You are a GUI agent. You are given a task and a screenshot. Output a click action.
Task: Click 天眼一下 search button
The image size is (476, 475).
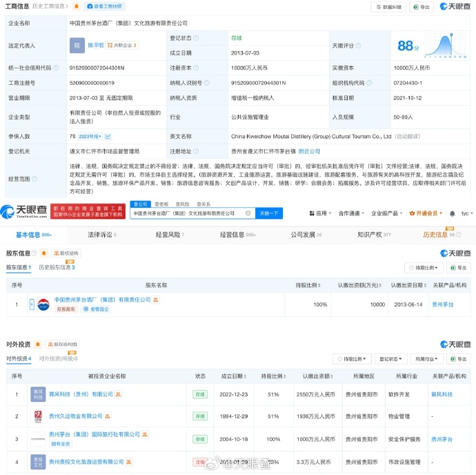[x=269, y=213]
